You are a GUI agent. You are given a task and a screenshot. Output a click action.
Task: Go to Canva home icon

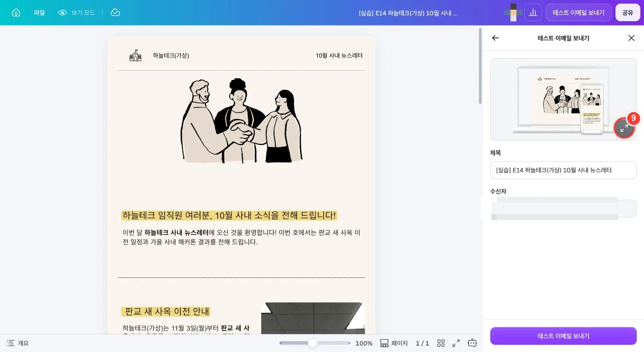pos(16,12)
